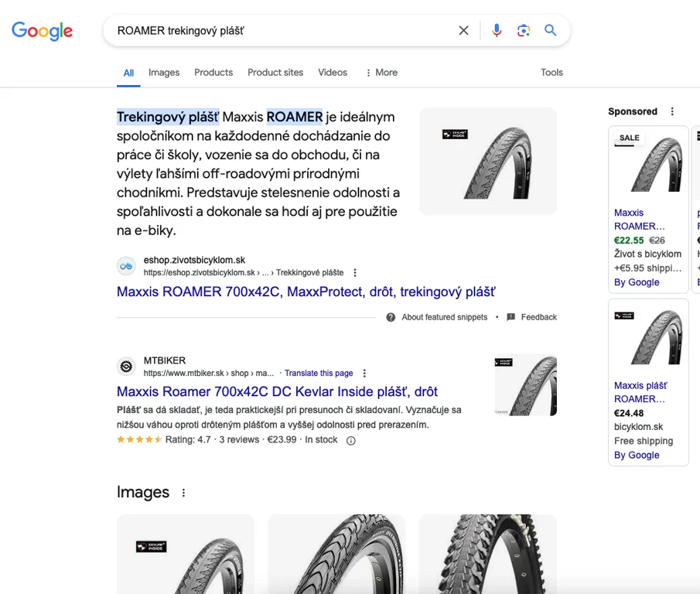Switch to the Images tab
Screen dimensions: 700x594
point(164,73)
